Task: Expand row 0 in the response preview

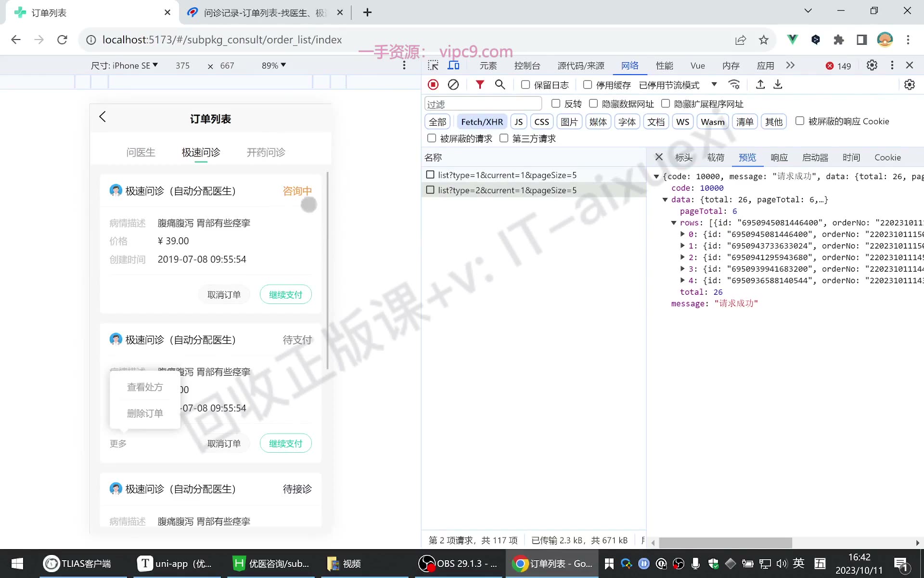Action: (x=682, y=234)
